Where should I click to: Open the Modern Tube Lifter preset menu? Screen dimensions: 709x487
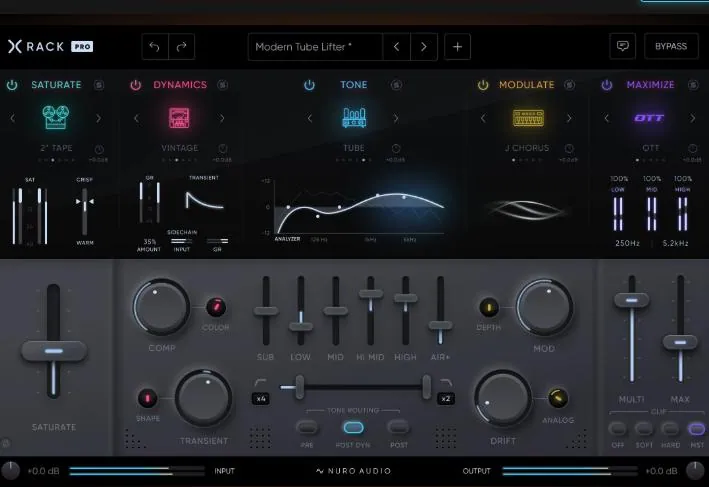click(315, 47)
